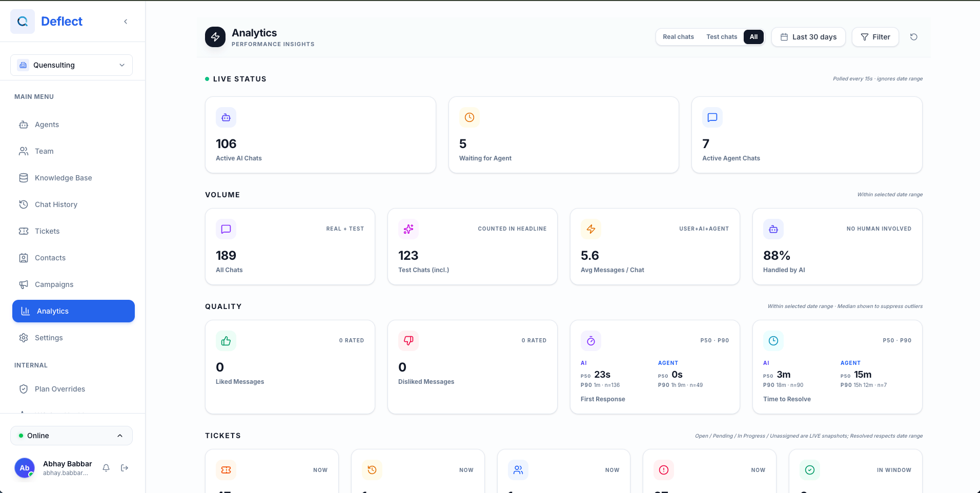This screenshot has width=980, height=493.
Task: Select the All chats filter
Action: pos(753,37)
